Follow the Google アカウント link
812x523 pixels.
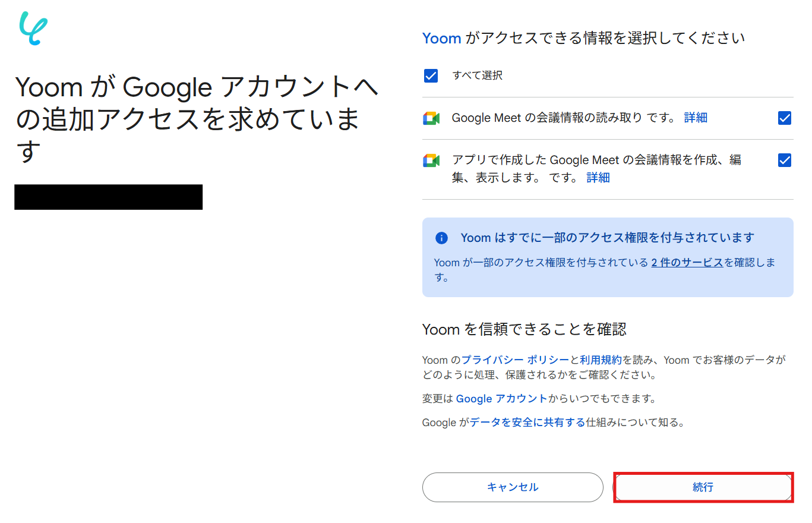tap(501, 399)
